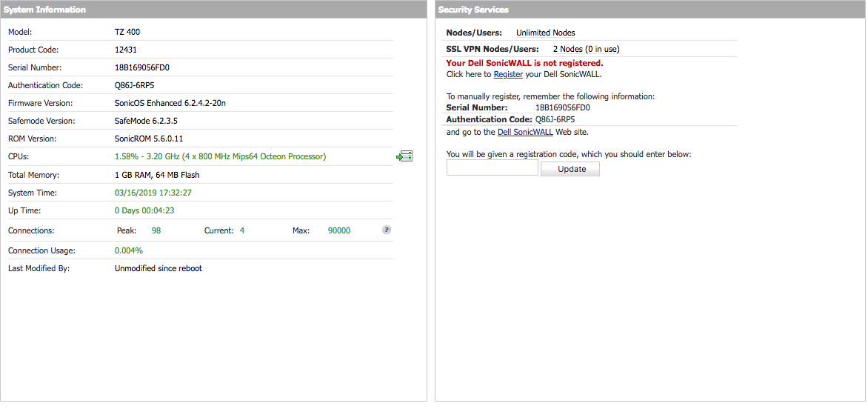868x409 pixels.
Task: Click the Register link
Action: 508,73
